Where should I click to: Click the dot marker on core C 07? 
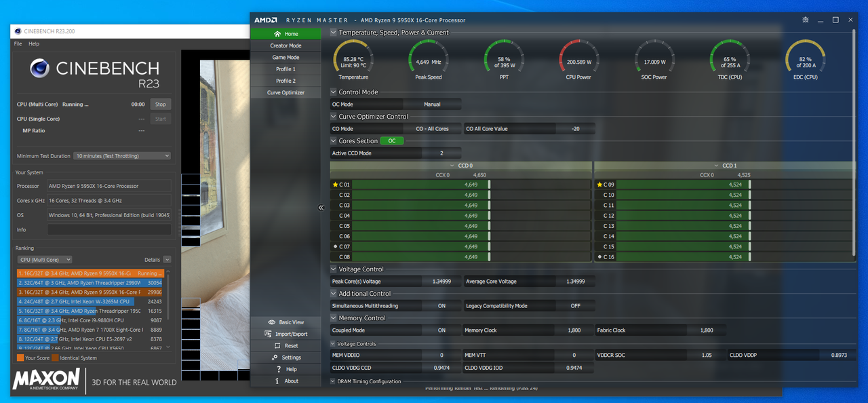(335, 246)
